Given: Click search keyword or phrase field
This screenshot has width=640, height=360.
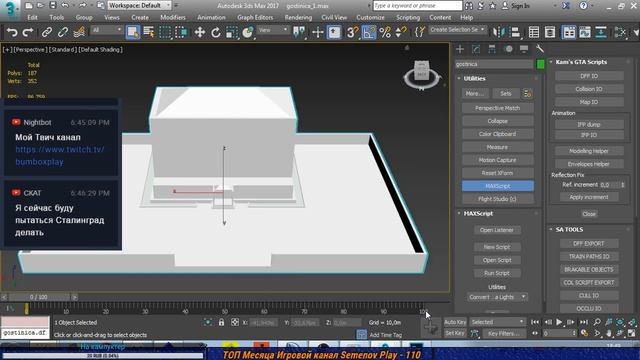Looking at the screenshot, I should click(417, 6).
